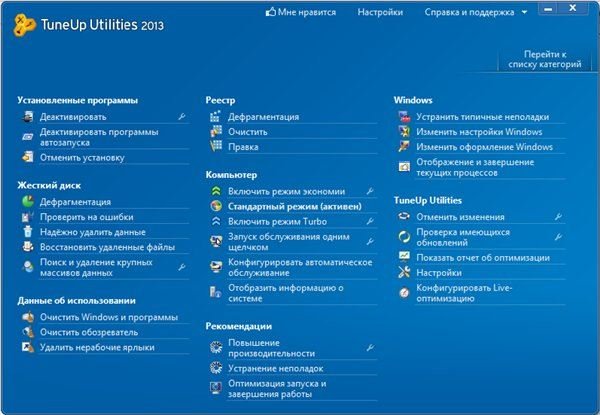Open Устранение неполадок recommendation link
Viewport: 600px width, 415px height.
(276, 368)
